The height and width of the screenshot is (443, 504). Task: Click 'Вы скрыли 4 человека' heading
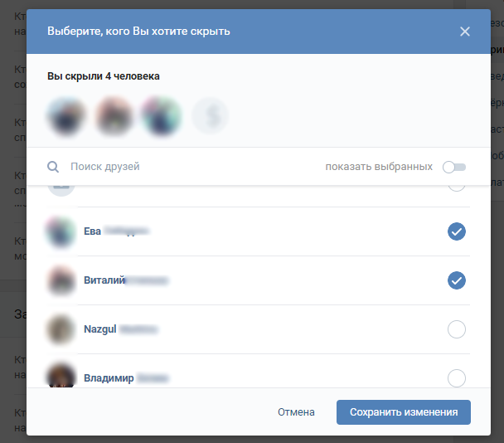(104, 76)
